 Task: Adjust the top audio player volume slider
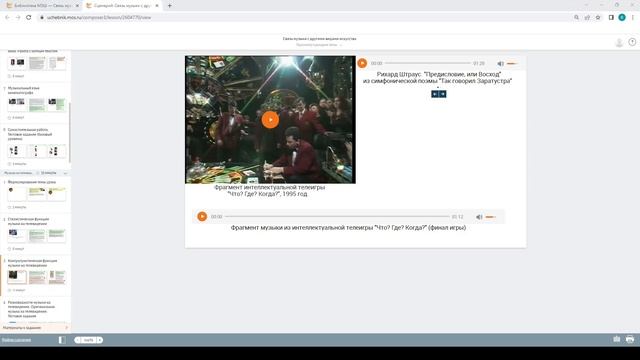(x=512, y=64)
